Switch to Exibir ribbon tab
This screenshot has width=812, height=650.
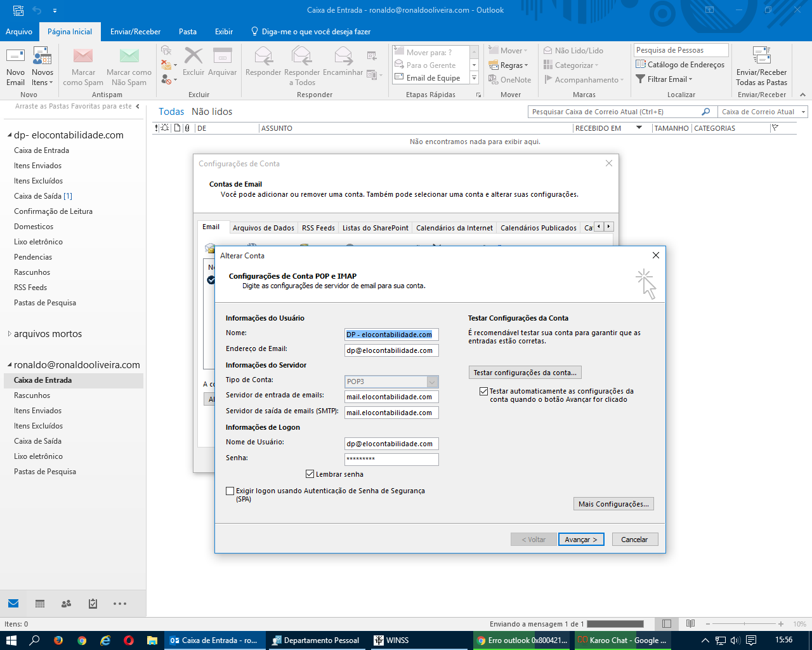pyautogui.click(x=224, y=31)
